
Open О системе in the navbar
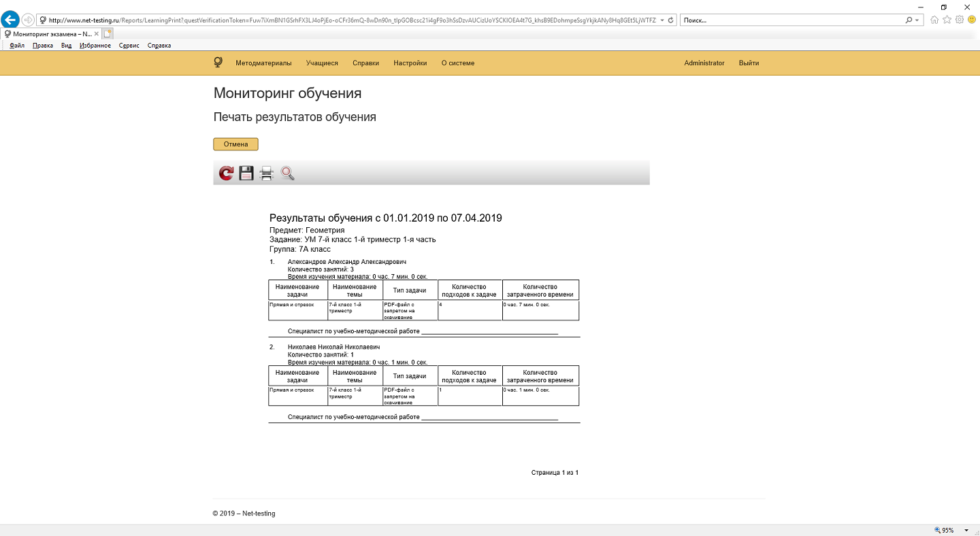458,63
